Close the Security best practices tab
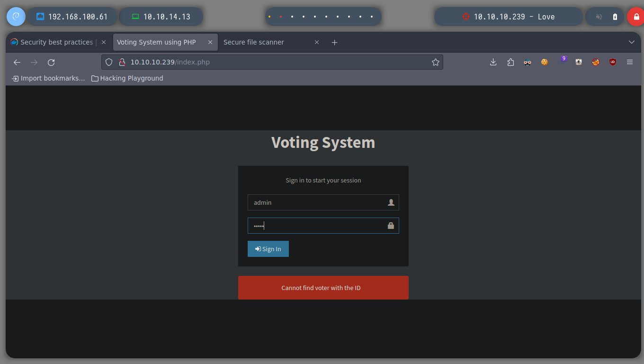The image size is (644, 364). coord(104,42)
